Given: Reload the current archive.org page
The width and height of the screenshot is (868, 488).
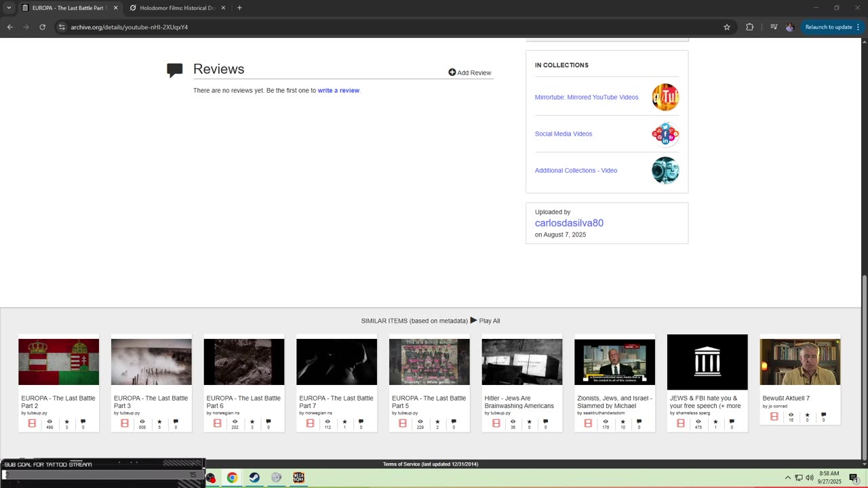Looking at the screenshot, I should click(42, 27).
